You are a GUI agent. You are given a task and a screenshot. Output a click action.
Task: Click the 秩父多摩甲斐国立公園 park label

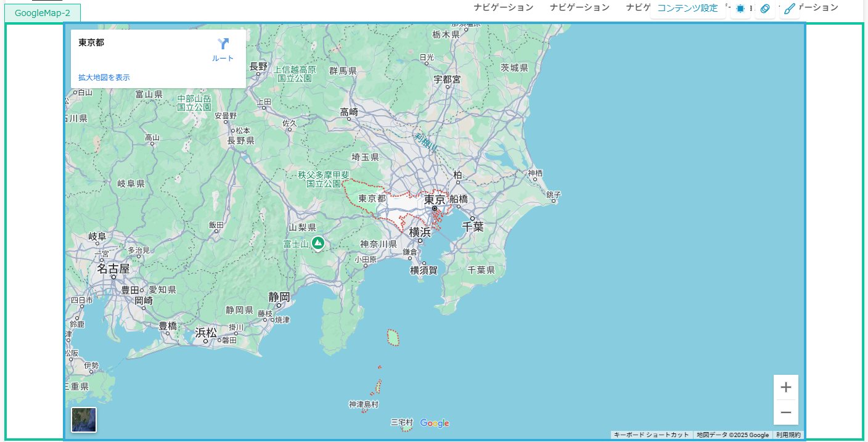point(324,179)
